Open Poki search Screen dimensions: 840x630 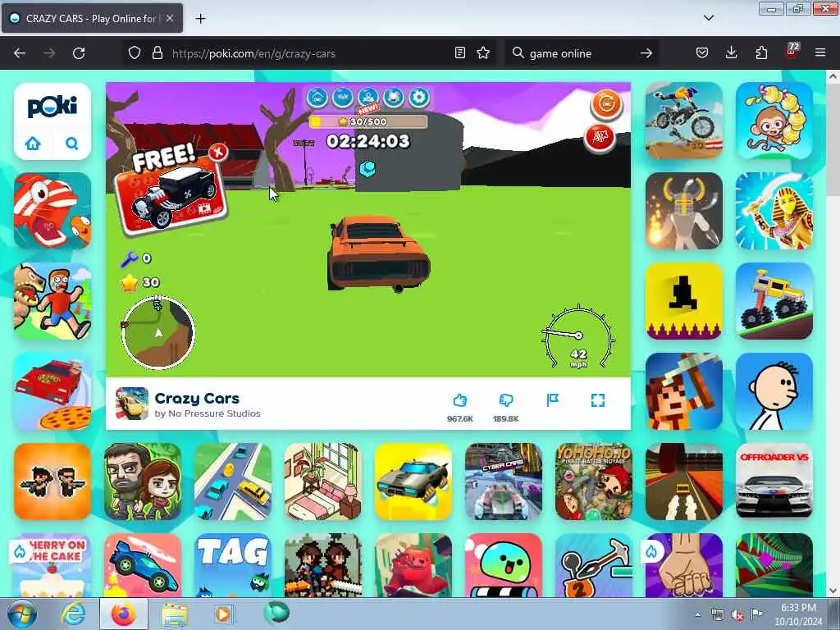(72, 144)
